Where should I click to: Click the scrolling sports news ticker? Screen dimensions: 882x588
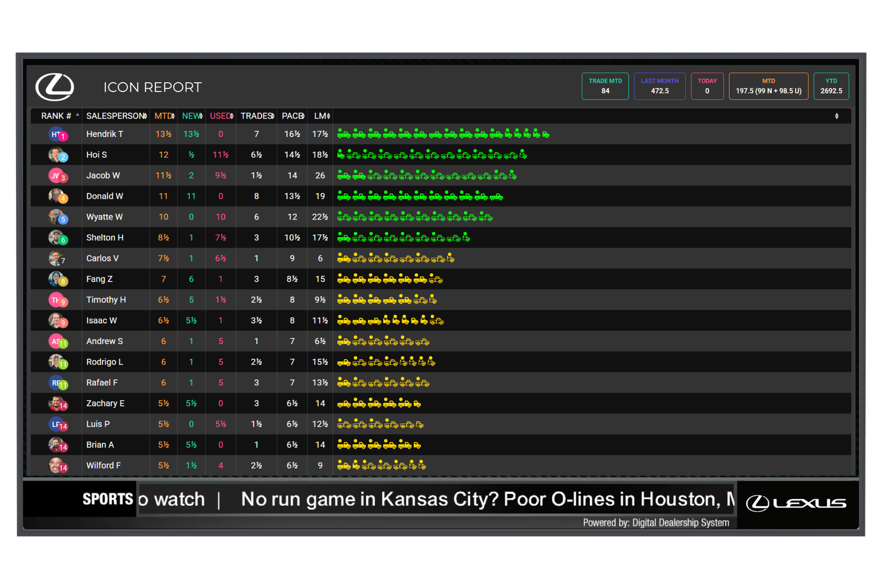[435, 499]
